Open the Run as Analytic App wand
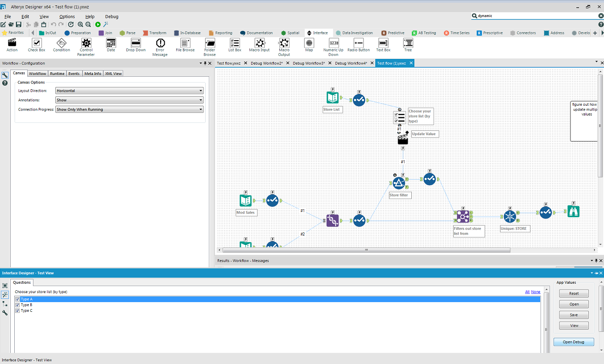 [106, 25]
